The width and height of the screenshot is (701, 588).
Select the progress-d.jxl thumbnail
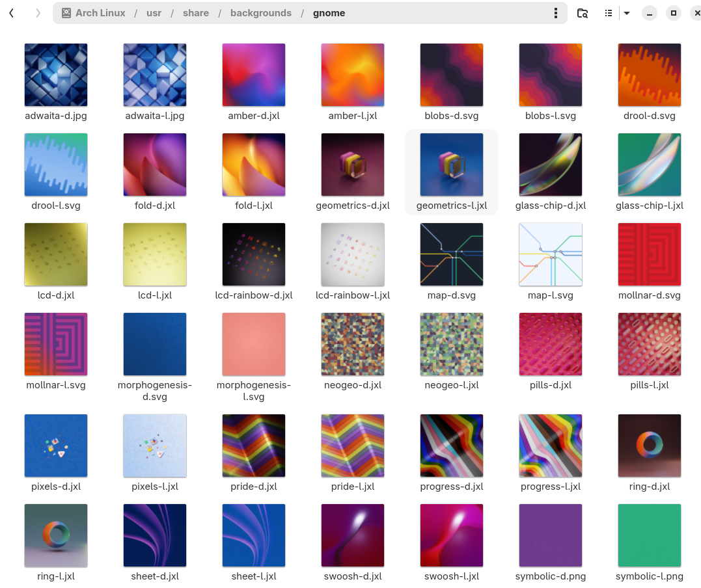(x=452, y=446)
